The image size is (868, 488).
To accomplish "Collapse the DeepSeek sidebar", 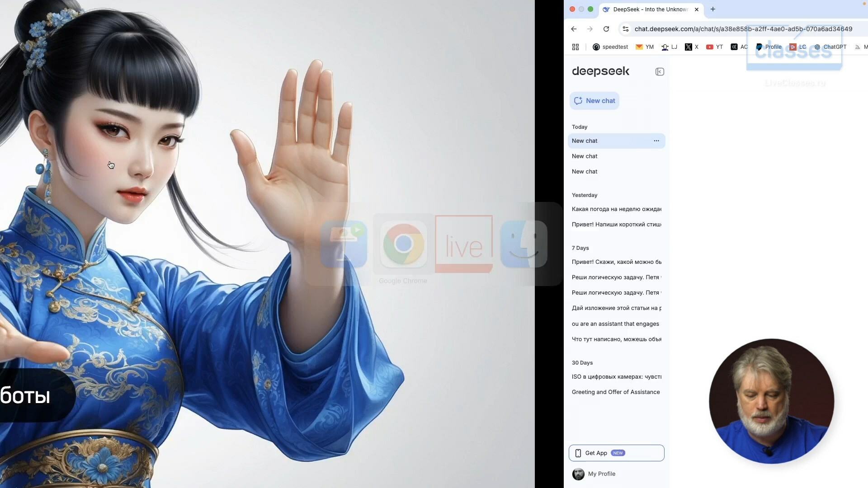I will [x=660, y=72].
